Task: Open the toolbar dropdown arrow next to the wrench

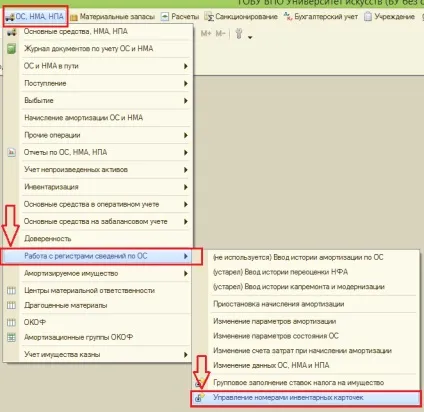Action: pyautogui.click(x=250, y=37)
